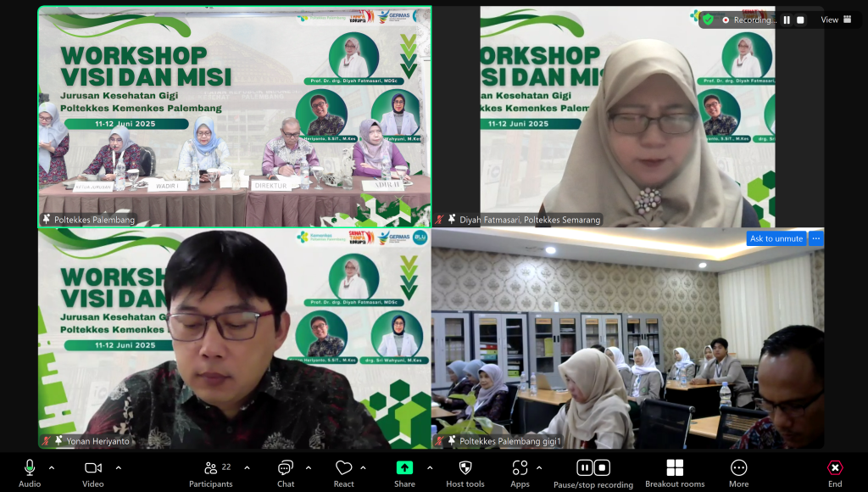Click the Ask to unmute button
The width and height of the screenshot is (868, 492).
click(x=776, y=238)
